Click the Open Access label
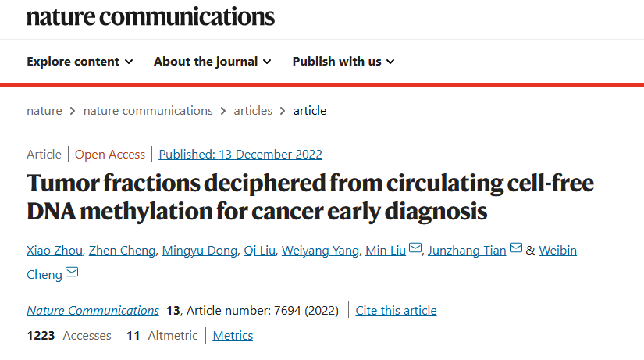This screenshot has height=360, width=644. tap(109, 154)
